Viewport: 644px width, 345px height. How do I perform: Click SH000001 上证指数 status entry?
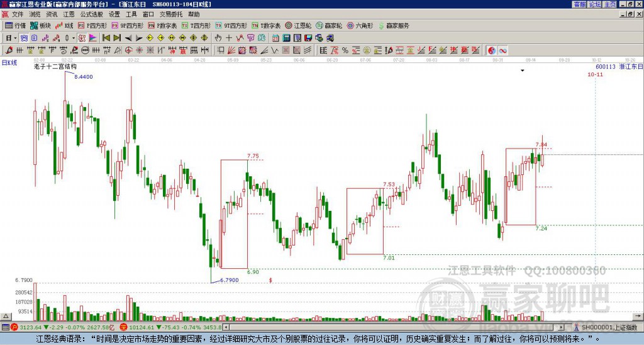[609, 328]
